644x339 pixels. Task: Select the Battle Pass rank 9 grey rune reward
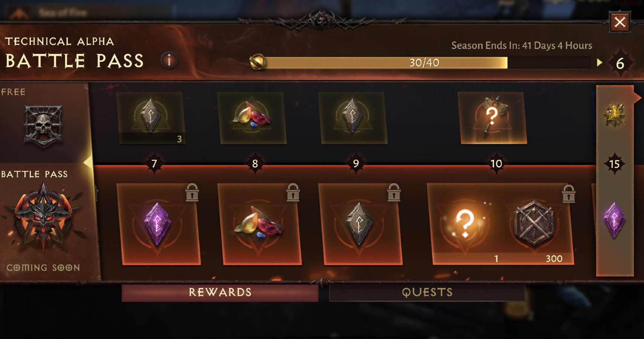pos(360,224)
